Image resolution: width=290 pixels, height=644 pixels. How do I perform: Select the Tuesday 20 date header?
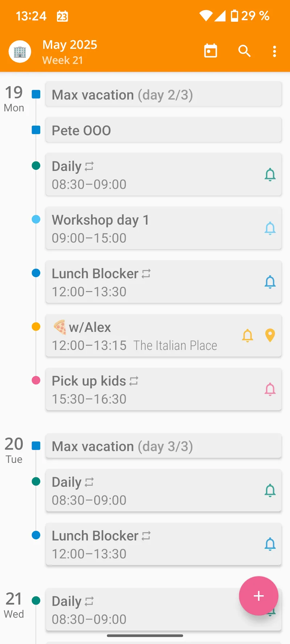pyautogui.click(x=14, y=450)
